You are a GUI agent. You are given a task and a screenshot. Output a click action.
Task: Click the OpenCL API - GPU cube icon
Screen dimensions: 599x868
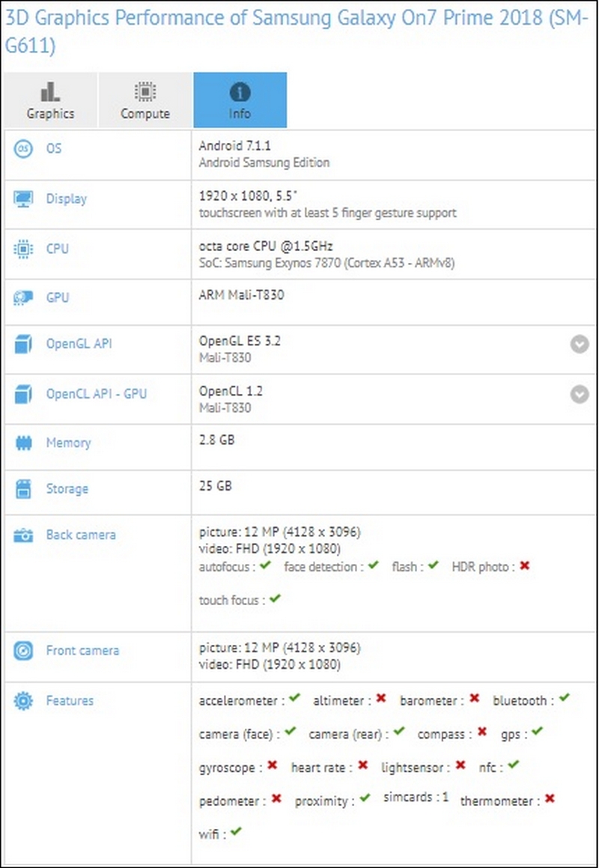[23, 394]
